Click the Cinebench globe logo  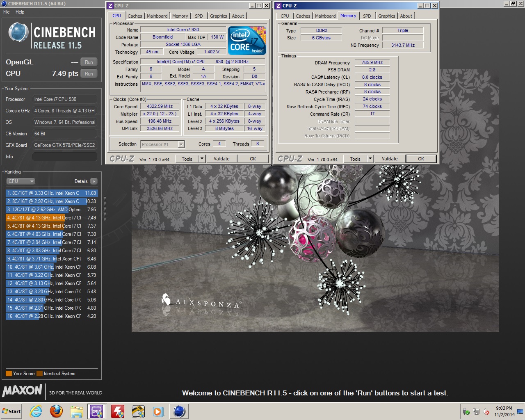click(18, 33)
